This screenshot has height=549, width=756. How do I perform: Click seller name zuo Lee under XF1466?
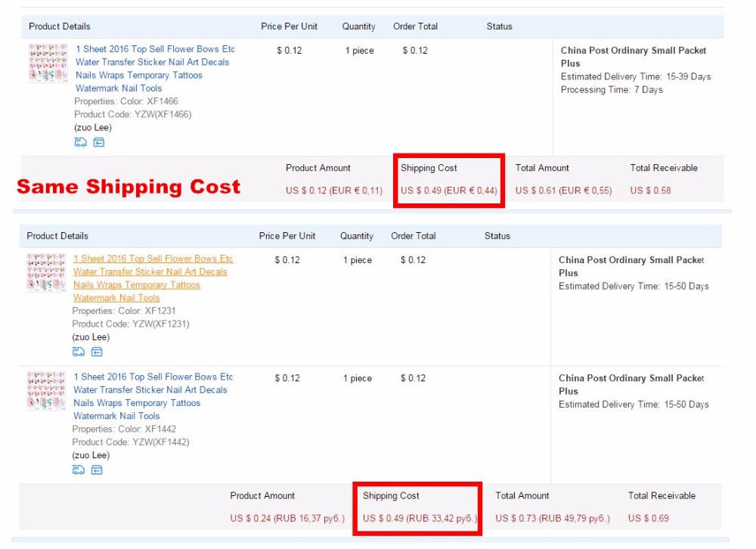point(93,128)
